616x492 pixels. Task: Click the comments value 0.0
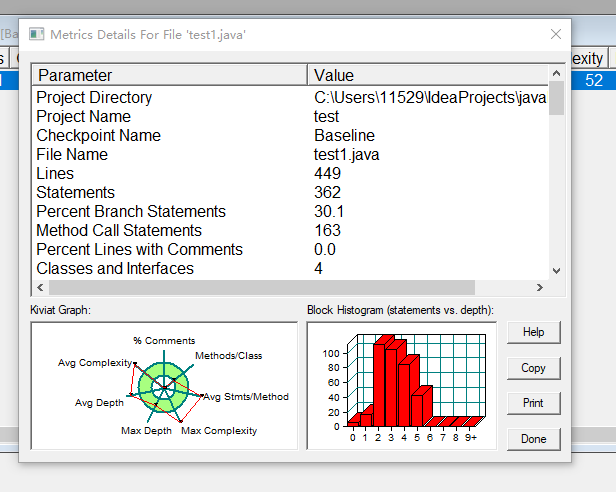pos(324,250)
